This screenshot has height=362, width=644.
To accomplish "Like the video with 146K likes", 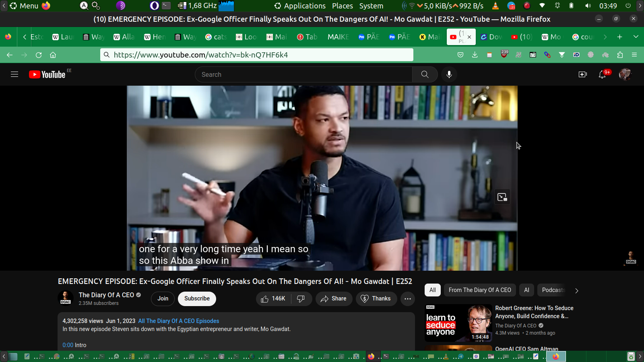I will point(273,298).
